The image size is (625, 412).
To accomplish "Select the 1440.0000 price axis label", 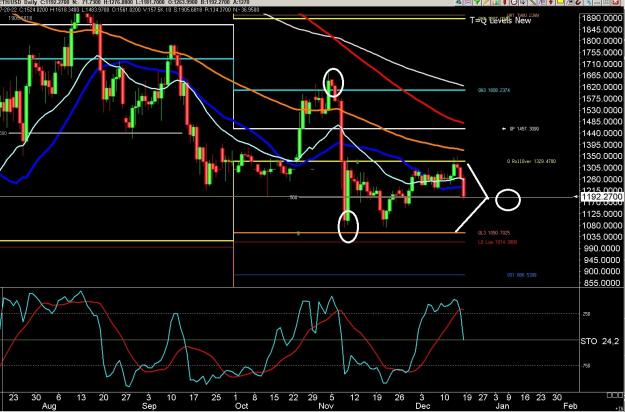I will [x=602, y=133].
